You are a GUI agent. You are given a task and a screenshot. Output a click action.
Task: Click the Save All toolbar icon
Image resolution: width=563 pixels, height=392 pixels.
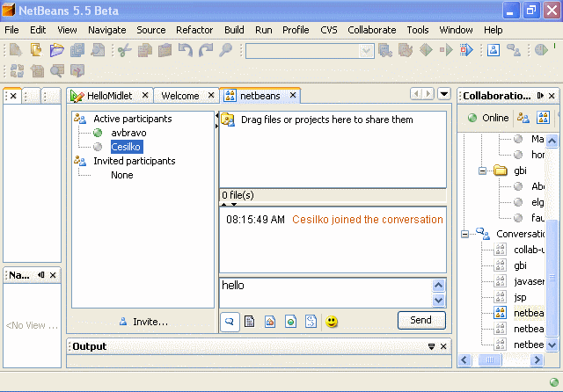coord(77,50)
